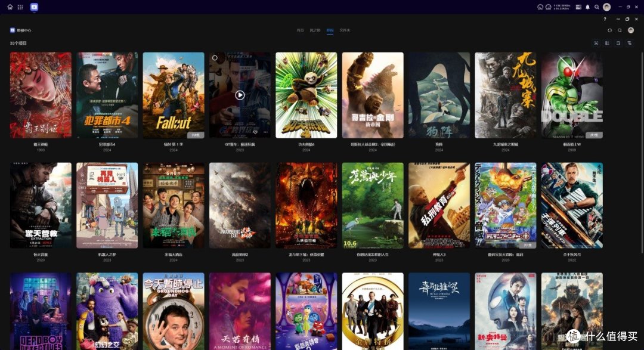Screen dimensions: 644x350
Task: Check the RAM usage gauge
Action: click(x=549, y=7)
